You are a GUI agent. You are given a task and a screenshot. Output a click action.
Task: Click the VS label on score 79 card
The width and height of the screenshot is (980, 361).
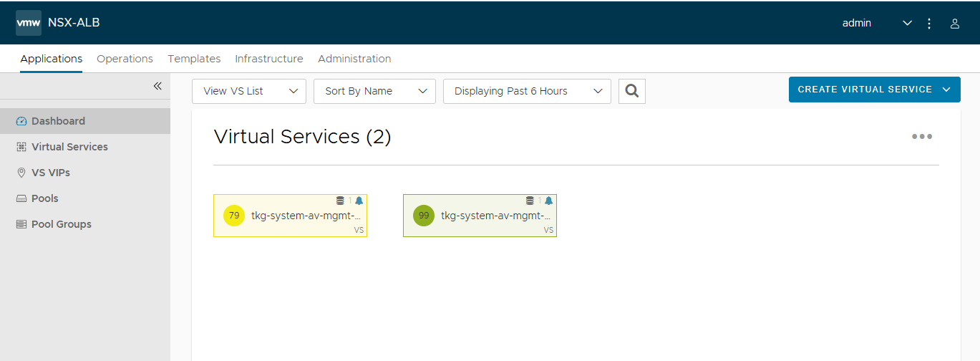point(359,231)
